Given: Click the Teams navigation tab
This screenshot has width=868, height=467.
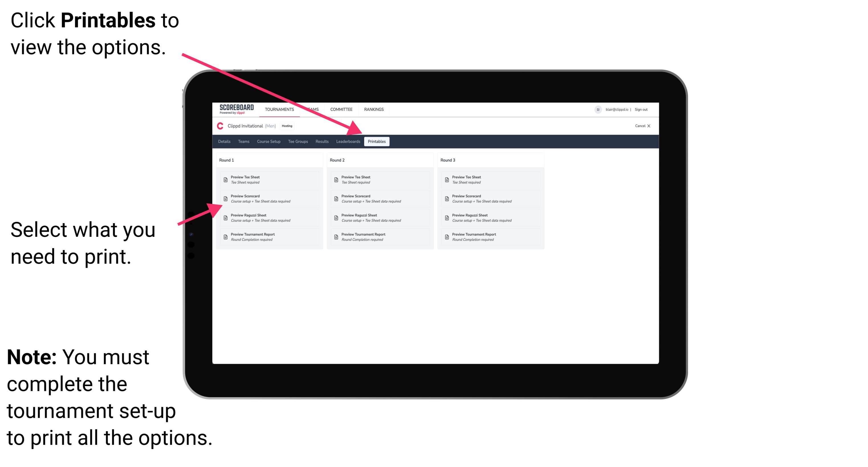Looking at the screenshot, I should [241, 142].
